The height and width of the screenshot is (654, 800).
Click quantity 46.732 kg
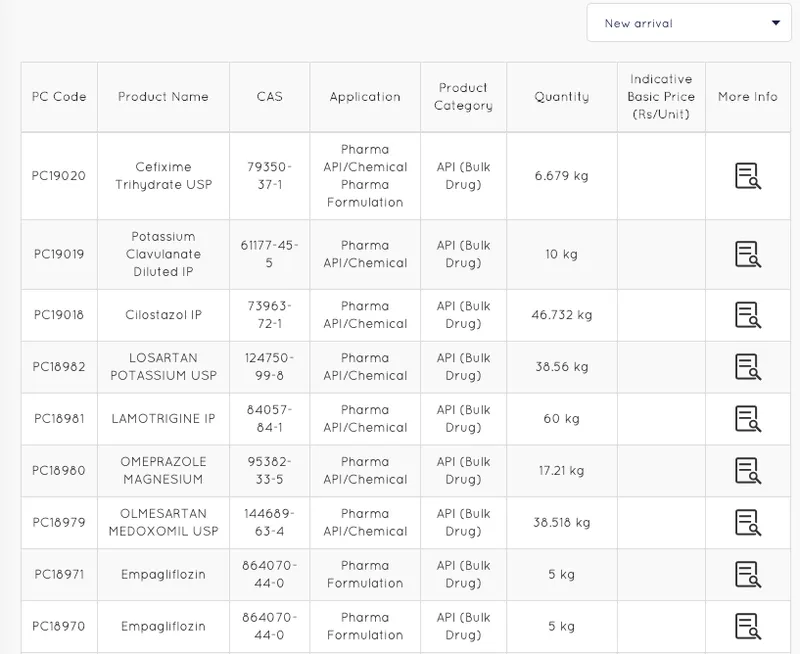pyautogui.click(x=562, y=315)
